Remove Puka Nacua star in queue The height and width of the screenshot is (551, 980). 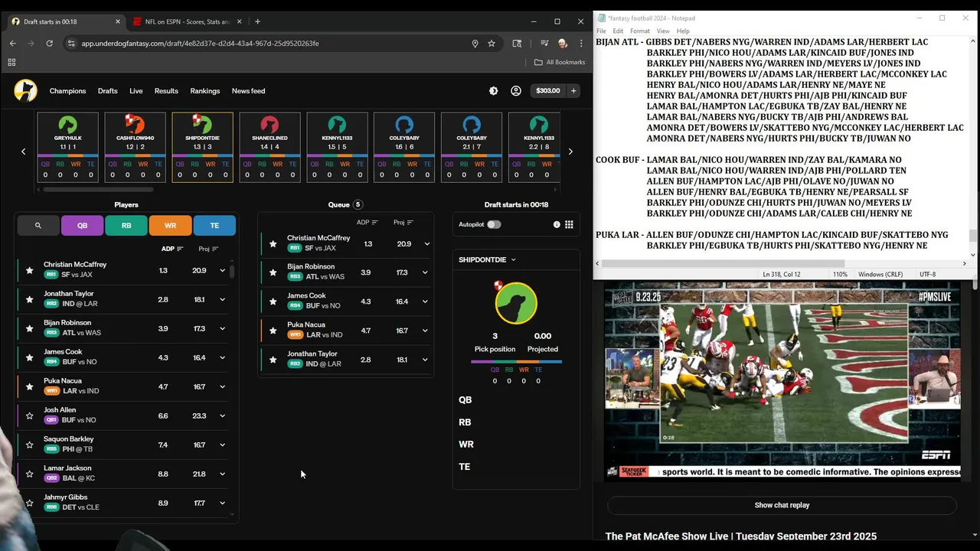click(x=273, y=331)
